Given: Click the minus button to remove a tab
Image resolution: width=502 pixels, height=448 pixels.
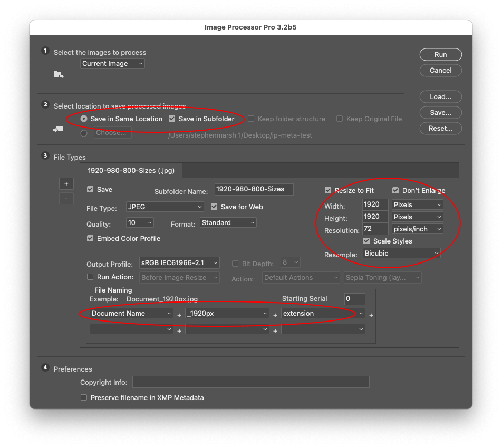Looking at the screenshot, I should (66, 199).
